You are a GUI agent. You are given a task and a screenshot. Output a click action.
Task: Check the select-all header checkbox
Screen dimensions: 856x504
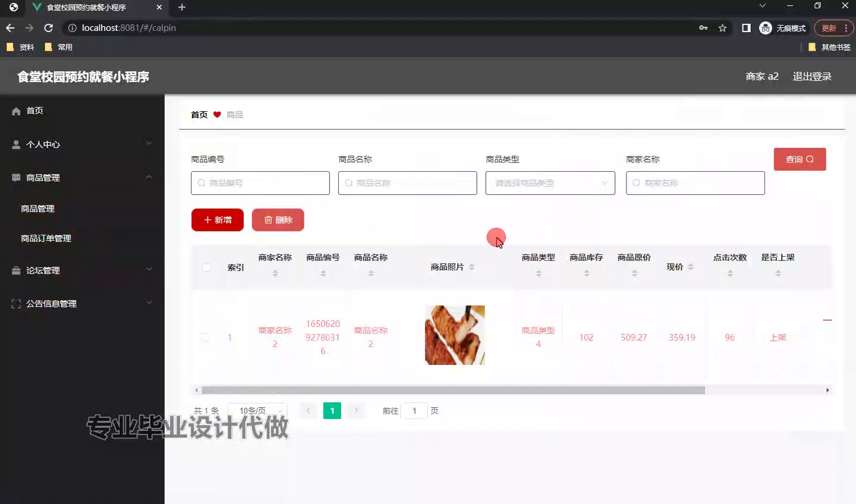coord(206,267)
